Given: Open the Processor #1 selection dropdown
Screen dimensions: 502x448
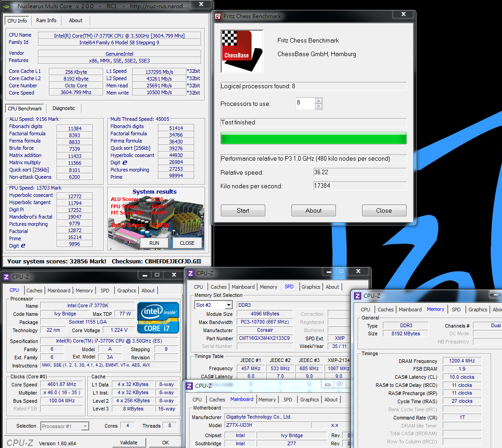Looking at the screenshot, I should [85, 426].
